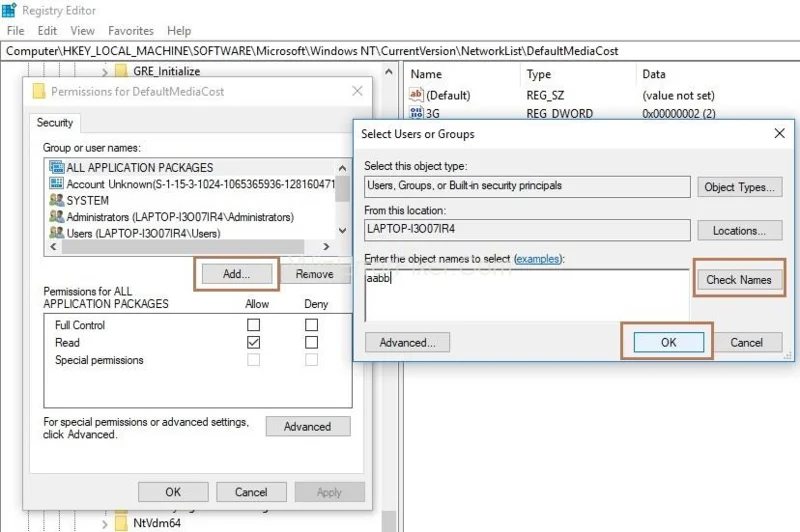Click the (value not set) data cell
This screenshot has height=532, width=800.
[x=678, y=95]
